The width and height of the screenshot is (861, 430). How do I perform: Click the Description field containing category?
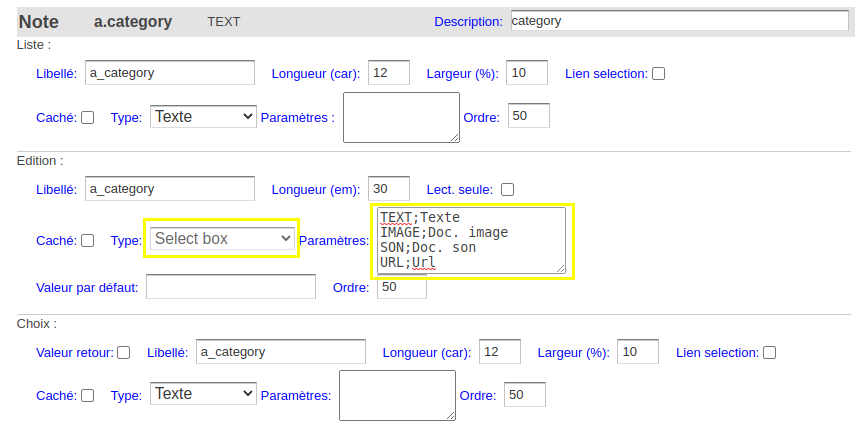tap(680, 21)
